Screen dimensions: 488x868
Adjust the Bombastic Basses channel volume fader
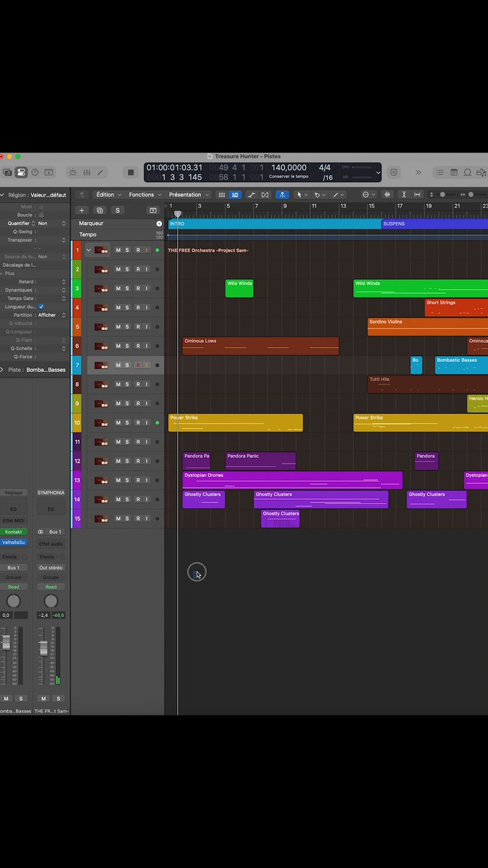(6, 644)
